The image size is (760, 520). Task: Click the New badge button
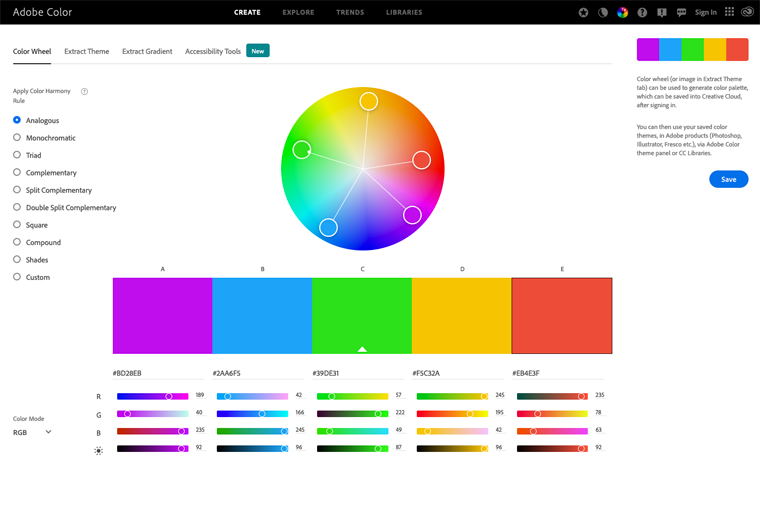[258, 51]
